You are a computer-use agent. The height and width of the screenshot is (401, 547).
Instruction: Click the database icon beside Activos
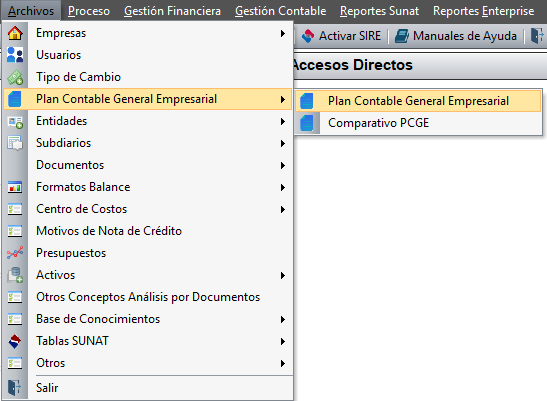pos(15,275)
